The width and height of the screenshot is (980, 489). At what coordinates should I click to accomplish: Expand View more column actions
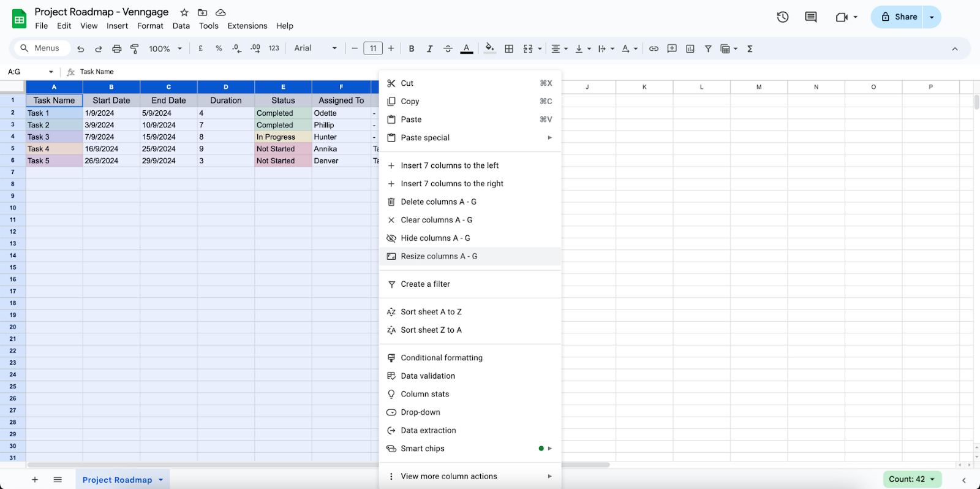coord(470,476)
